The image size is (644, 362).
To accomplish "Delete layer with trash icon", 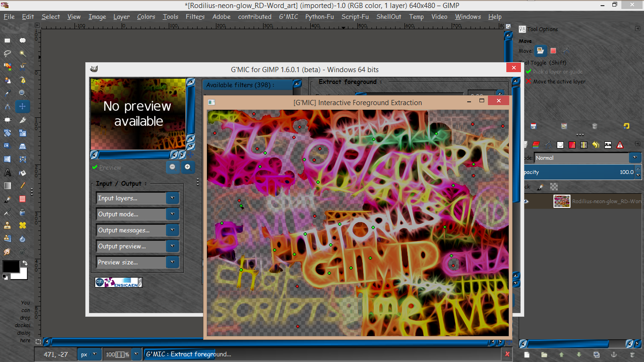I will coord(632,354).
